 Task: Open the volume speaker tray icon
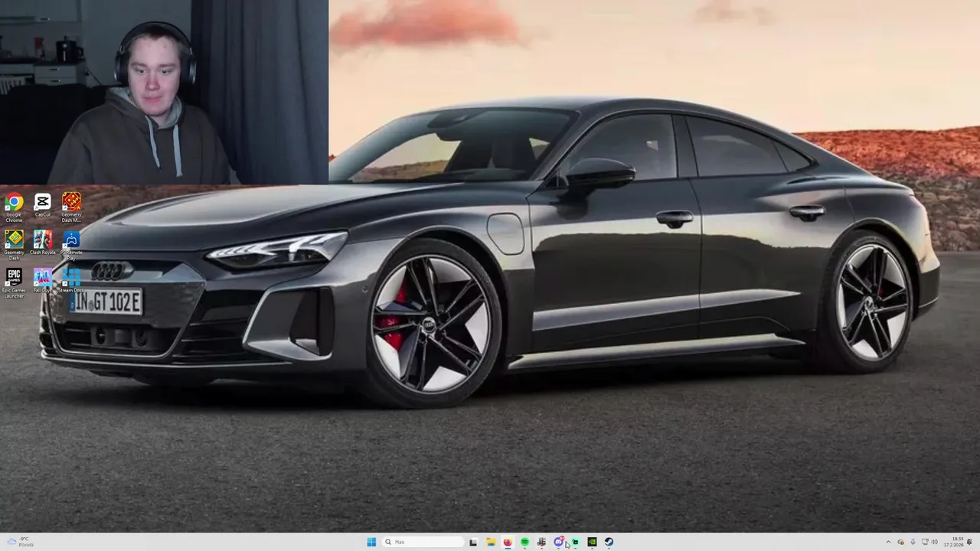click(935, 542)
